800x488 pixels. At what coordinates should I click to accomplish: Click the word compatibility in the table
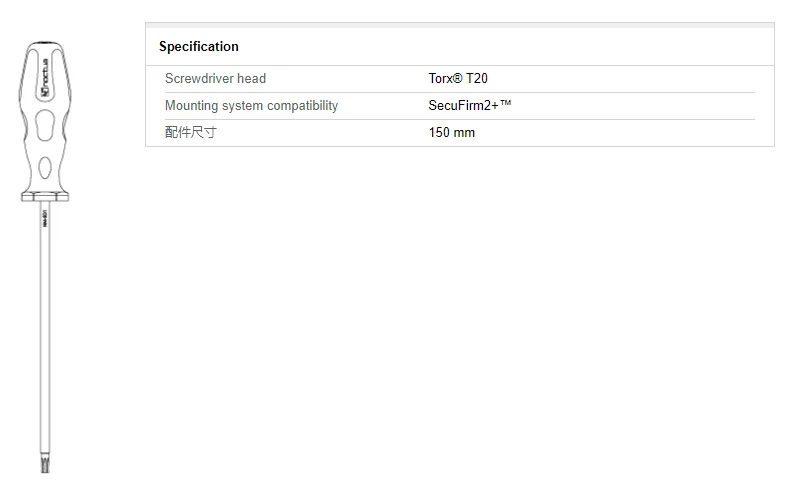point(301,105)
